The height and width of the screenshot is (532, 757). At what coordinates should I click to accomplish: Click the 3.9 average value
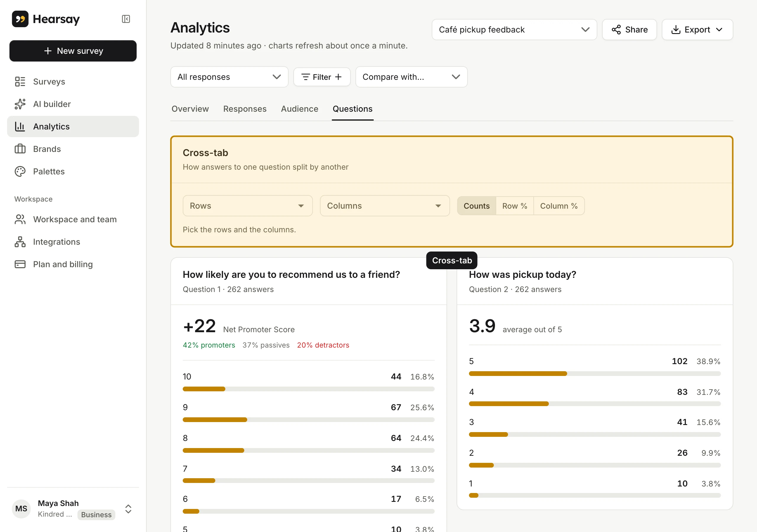pos(482,326)
